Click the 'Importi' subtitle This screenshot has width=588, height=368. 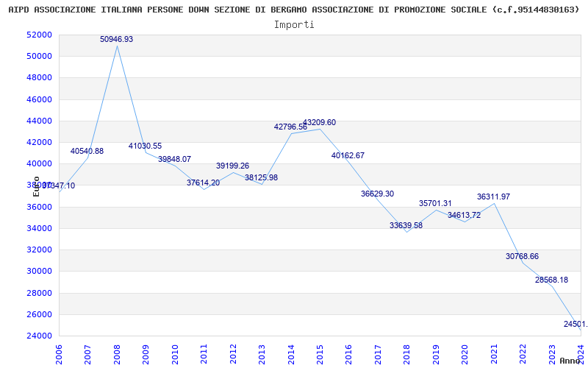294,25
